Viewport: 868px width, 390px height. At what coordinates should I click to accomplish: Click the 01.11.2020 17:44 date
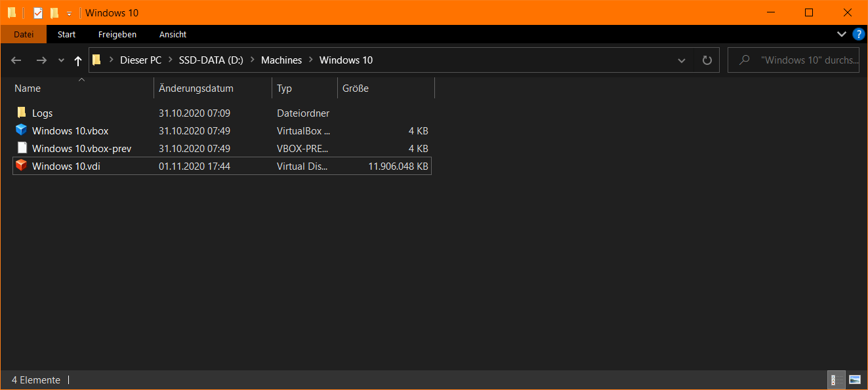coord(194,166)
